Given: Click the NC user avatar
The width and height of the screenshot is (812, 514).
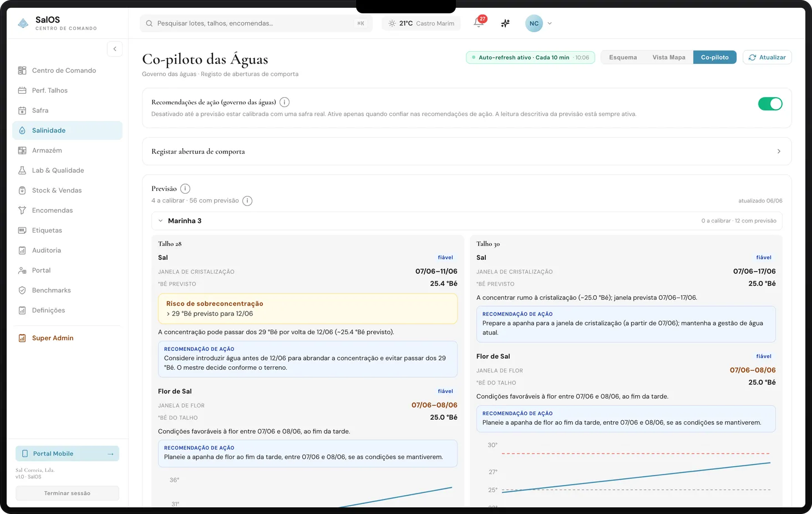Looking at the screenshot, I should (x=534, y=23).
